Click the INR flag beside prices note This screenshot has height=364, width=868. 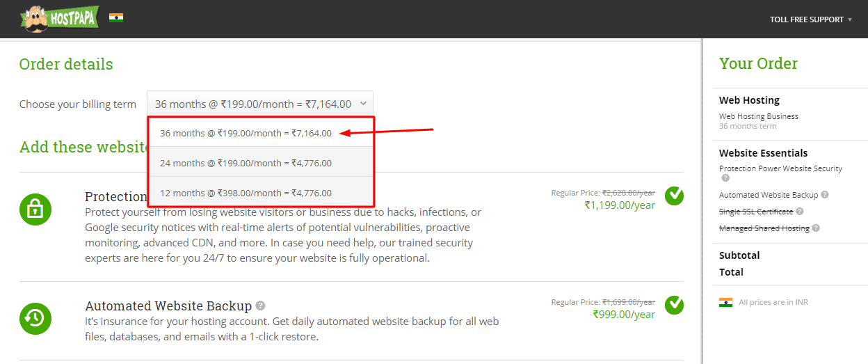click(x=726, y=302)
